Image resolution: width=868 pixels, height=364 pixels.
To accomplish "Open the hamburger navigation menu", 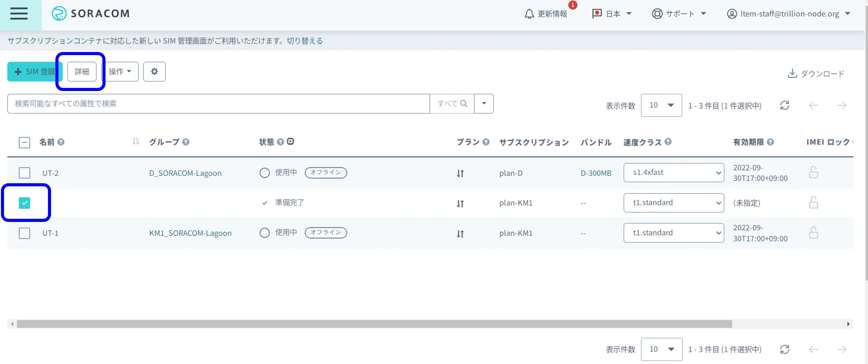I will point(19,14).
